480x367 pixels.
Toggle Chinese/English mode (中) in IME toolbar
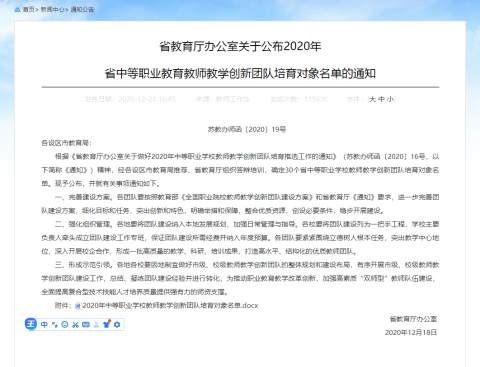pos(44,324)
